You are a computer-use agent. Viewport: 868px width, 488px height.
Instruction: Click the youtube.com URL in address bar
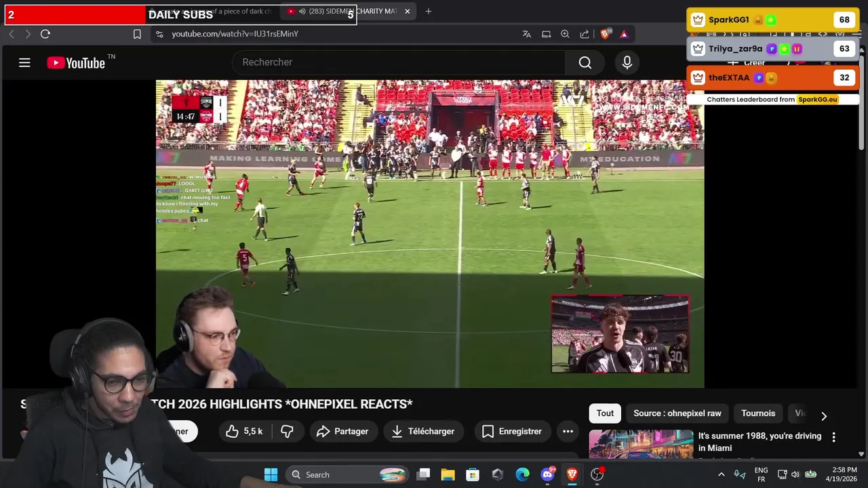point(235,34)
